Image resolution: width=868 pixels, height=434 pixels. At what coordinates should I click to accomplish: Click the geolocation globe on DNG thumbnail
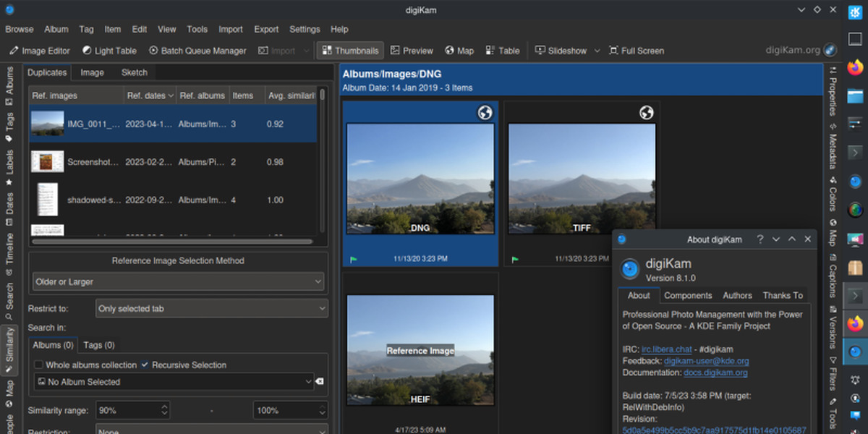(x=485, y=113)
